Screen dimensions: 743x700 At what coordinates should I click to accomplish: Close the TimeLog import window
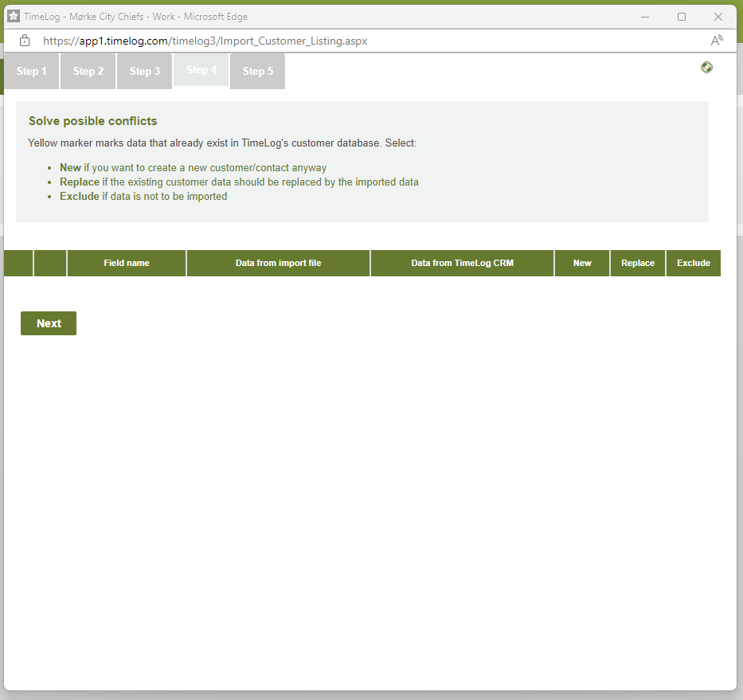pyautogui.click(x=718, y=17)
